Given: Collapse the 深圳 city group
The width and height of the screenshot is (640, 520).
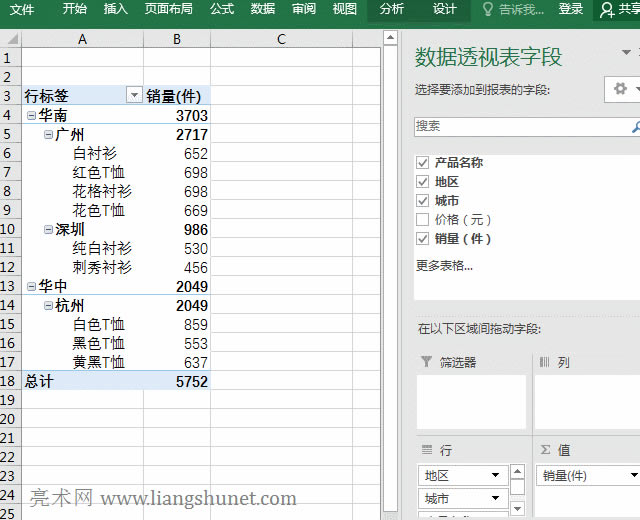Looking at the screenshot, I should [48, 230].
